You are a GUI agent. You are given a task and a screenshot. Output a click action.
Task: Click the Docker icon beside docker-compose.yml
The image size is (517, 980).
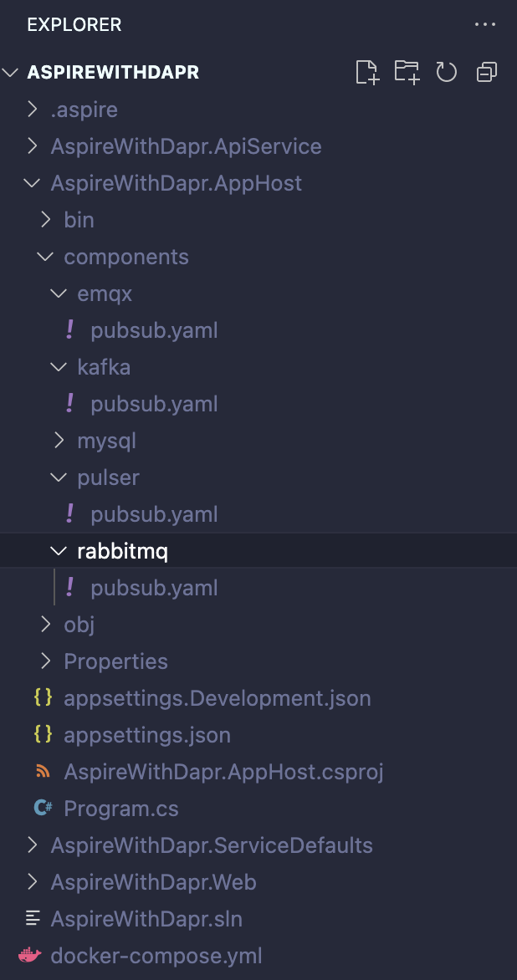pos(30,956)
